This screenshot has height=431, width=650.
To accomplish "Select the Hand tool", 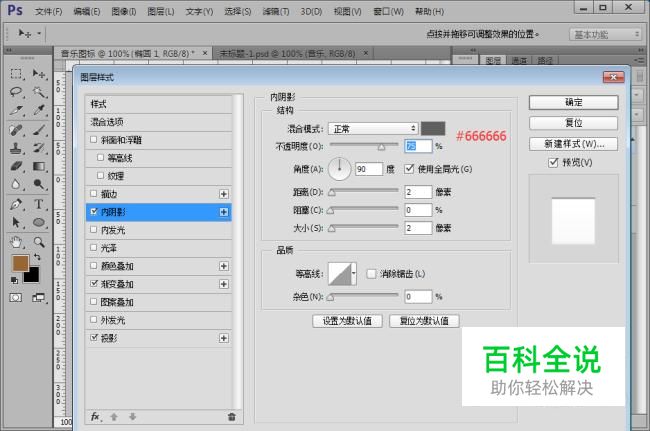I will 16,242.
